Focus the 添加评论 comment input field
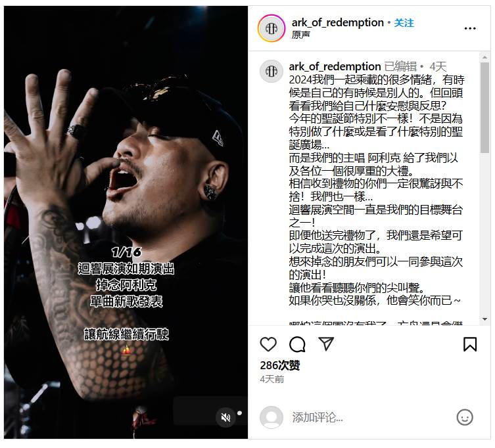This screenshot has width=495, height=448. 369,417
